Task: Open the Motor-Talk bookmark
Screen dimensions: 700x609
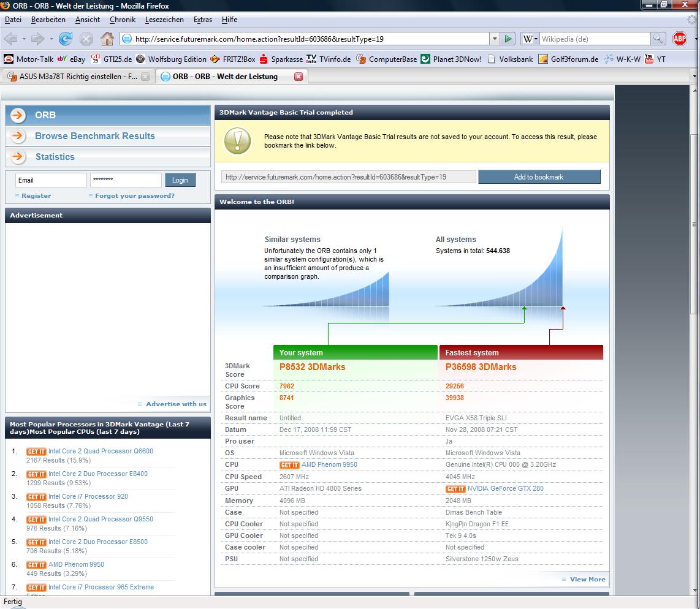Action: pyautogui.click(x=28, y=59)
